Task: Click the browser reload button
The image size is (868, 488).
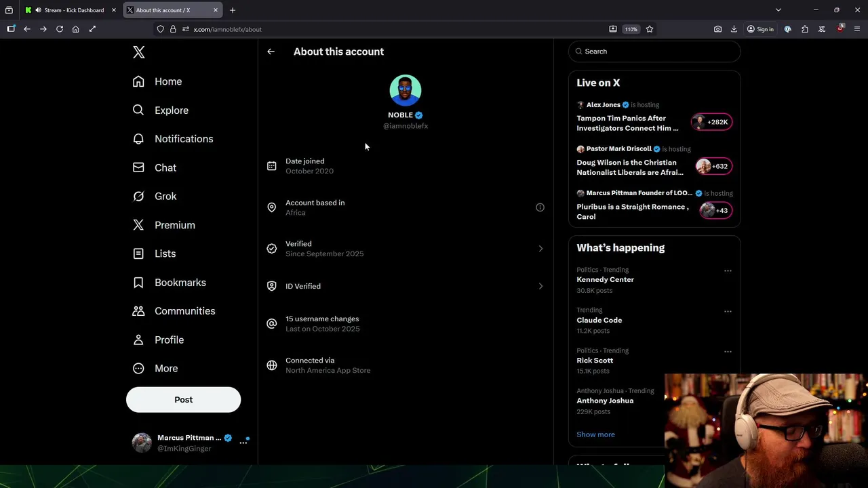Action: tap(60, 29)
